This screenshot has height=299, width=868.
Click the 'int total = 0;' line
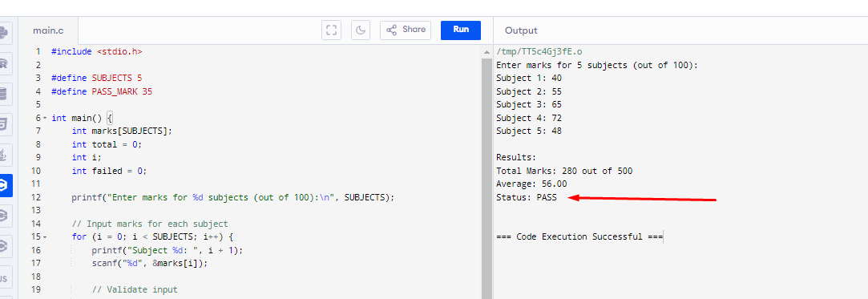[x=107, y=144]
